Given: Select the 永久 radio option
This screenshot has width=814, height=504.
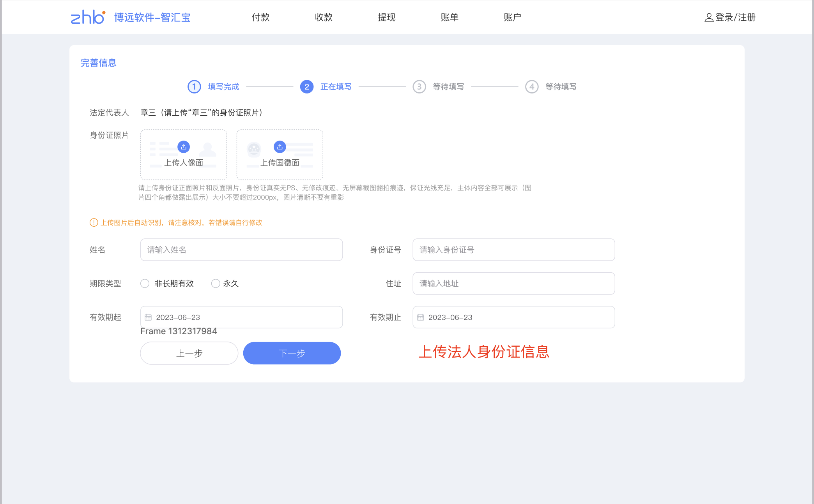Looking at the screenshot, I should click(x=216, y=284).
